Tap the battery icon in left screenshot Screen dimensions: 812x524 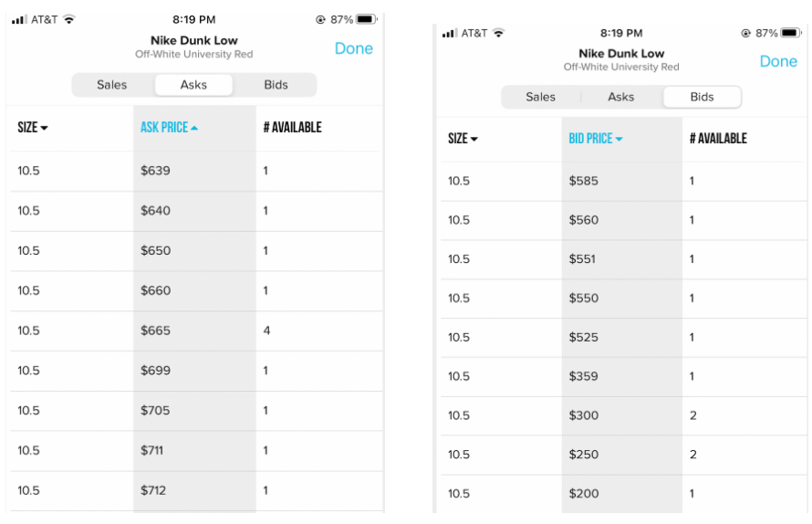click(x=367, y=19)
